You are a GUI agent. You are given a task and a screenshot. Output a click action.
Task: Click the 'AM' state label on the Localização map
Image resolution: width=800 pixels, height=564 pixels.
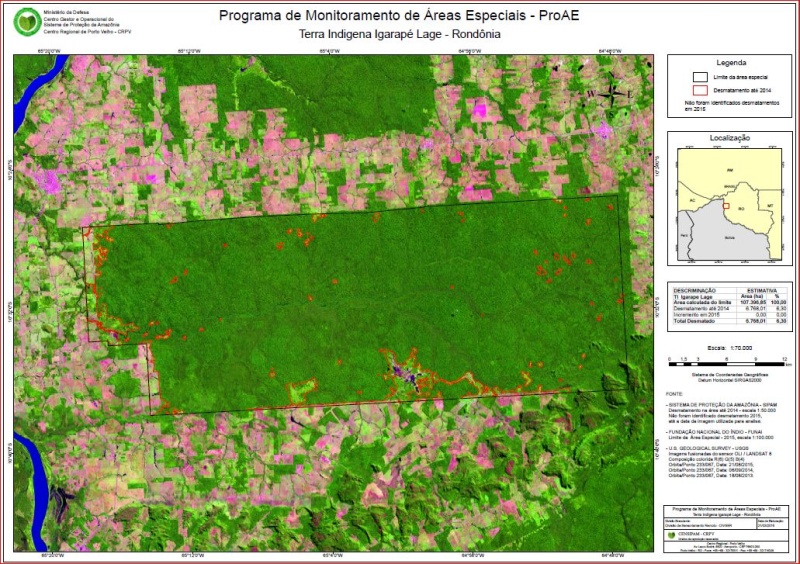pyautogui.click(x=730, y=170)
